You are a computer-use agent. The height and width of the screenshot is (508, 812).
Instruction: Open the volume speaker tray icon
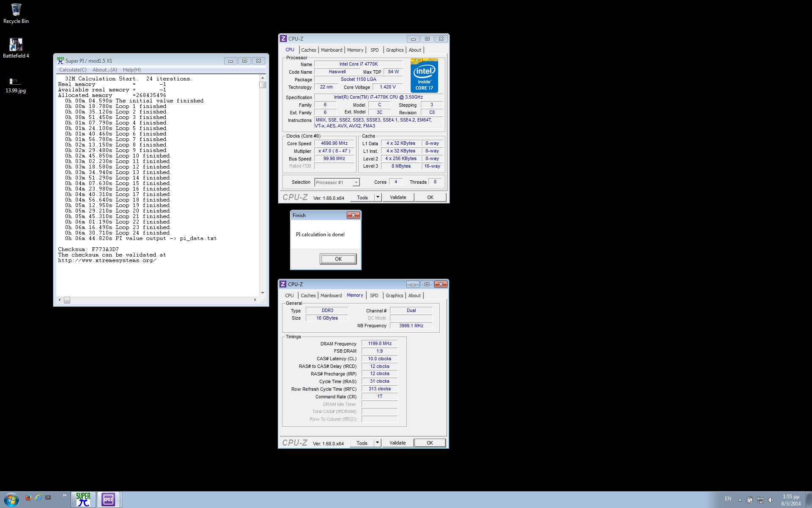pyautogui.click(x=771, y=500)
